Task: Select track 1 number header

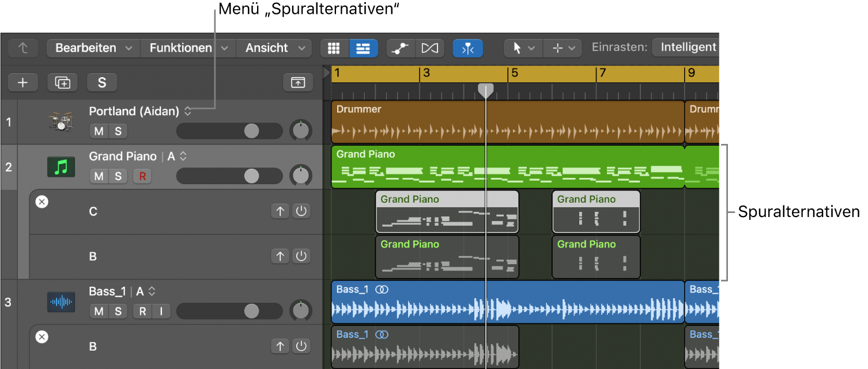Action: pos(9,122)
